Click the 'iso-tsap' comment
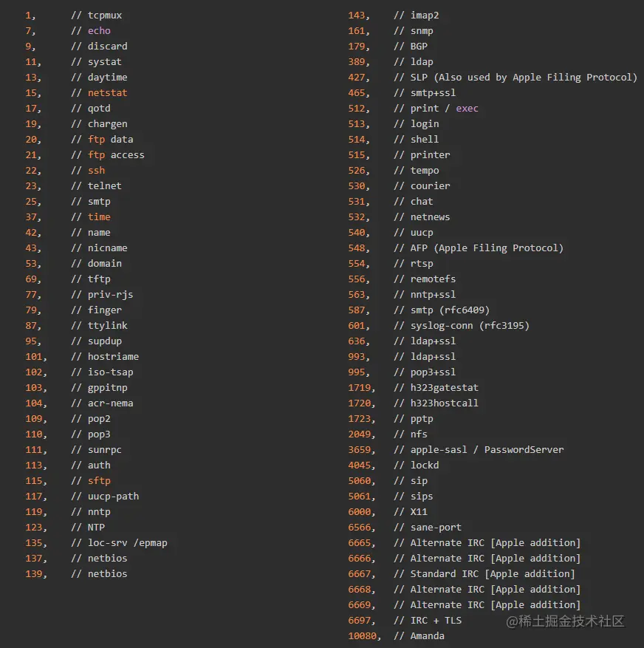The image size is (644, 648). (x=110, y=372)
